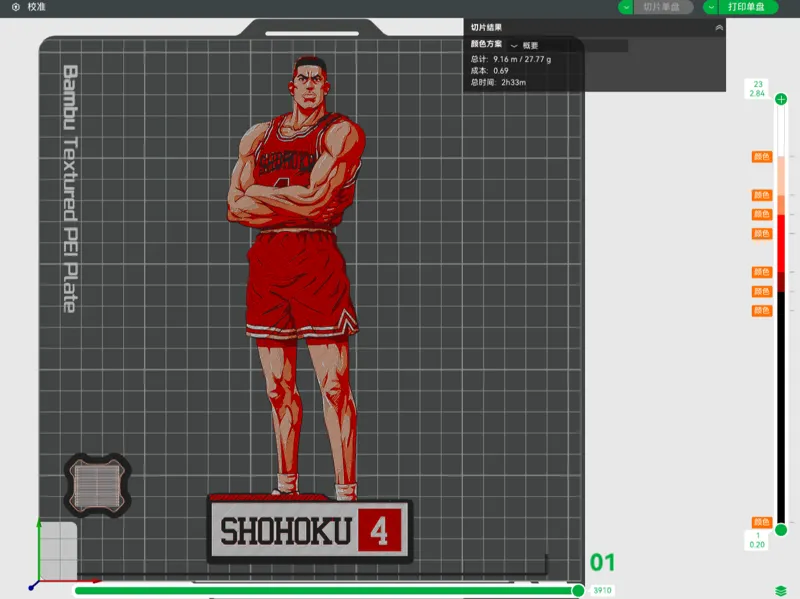Click the green plus handle on the layer slider
Viewport: 800px width, 599px height.
(x=781, y=99)
